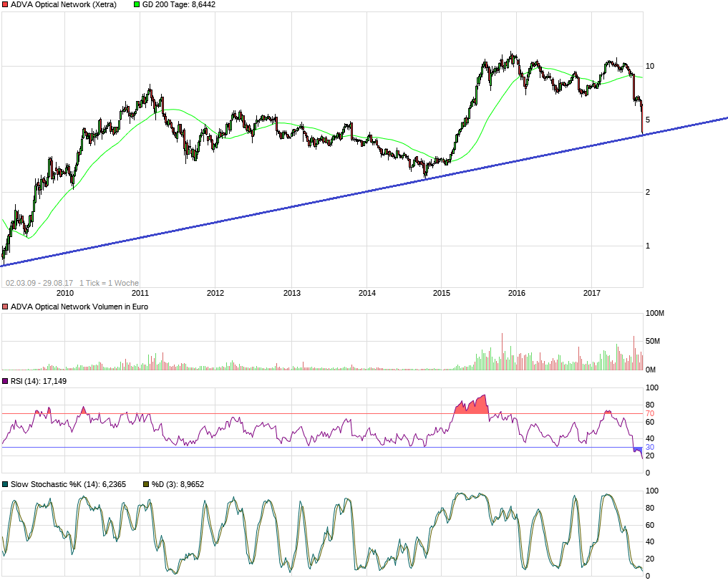Click the green GD 200 Tage legend swatch
This screenshot has height=583, width=728.
(x=137, y=4)
